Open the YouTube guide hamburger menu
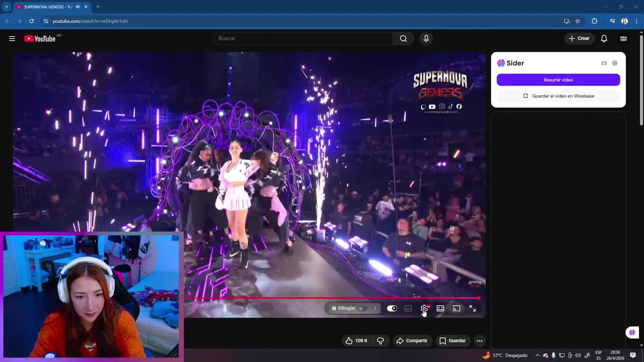 12,38
